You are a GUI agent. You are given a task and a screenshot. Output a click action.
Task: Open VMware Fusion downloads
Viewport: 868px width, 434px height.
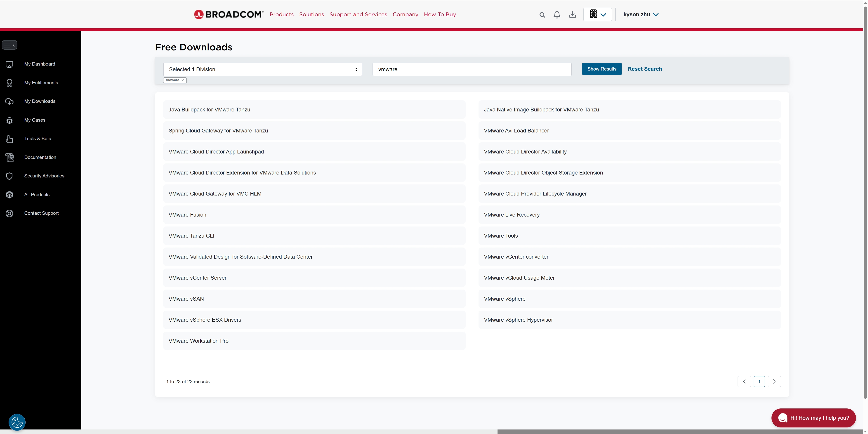tap(314, 215)
